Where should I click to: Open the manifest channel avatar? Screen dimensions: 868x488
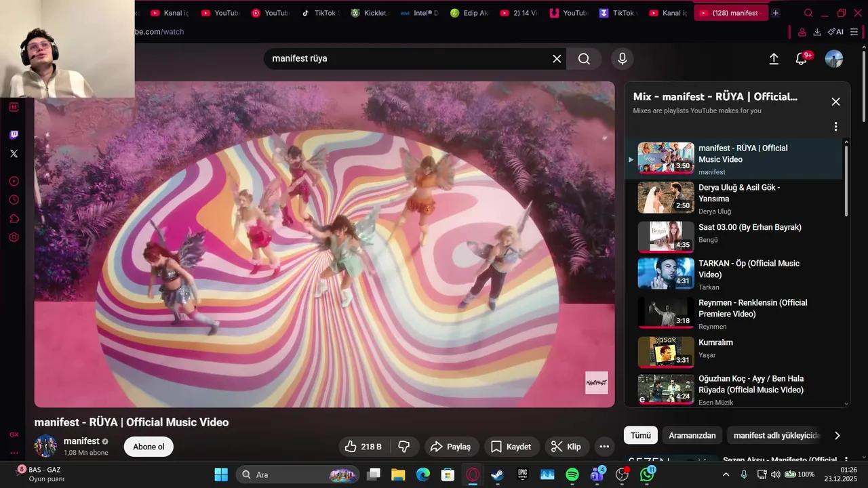coord(45,446)
